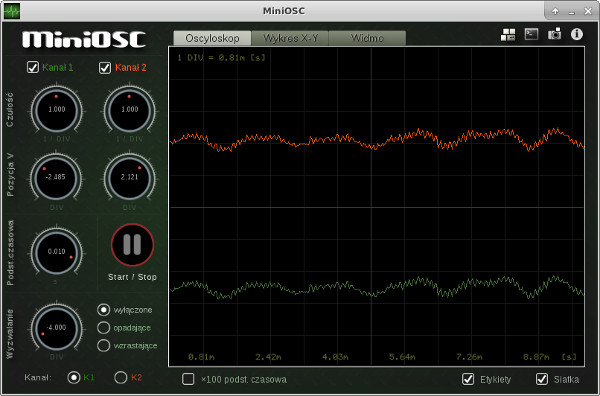Select the opadające trigger option
Image resolution: width=600 pixels, height=396 pixels.
[103, 328]
